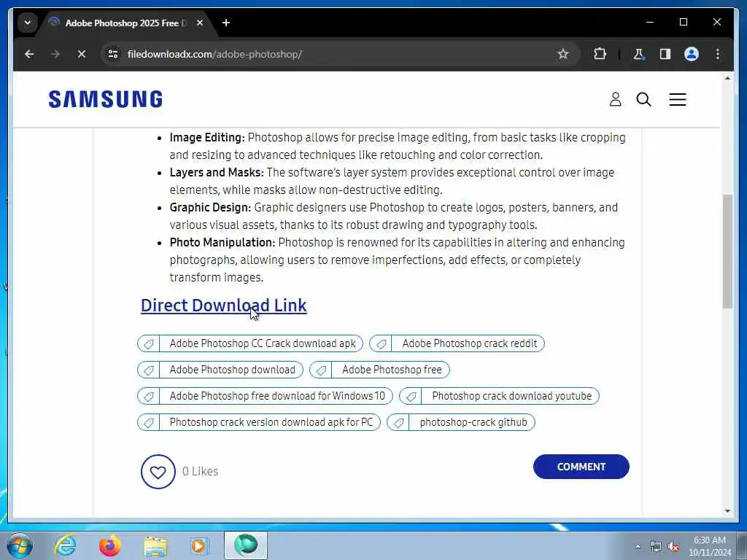The height and width of the screenshot is (560, 747).
Task: Open site information icon in address bar
Action: (x=113, y=54)
